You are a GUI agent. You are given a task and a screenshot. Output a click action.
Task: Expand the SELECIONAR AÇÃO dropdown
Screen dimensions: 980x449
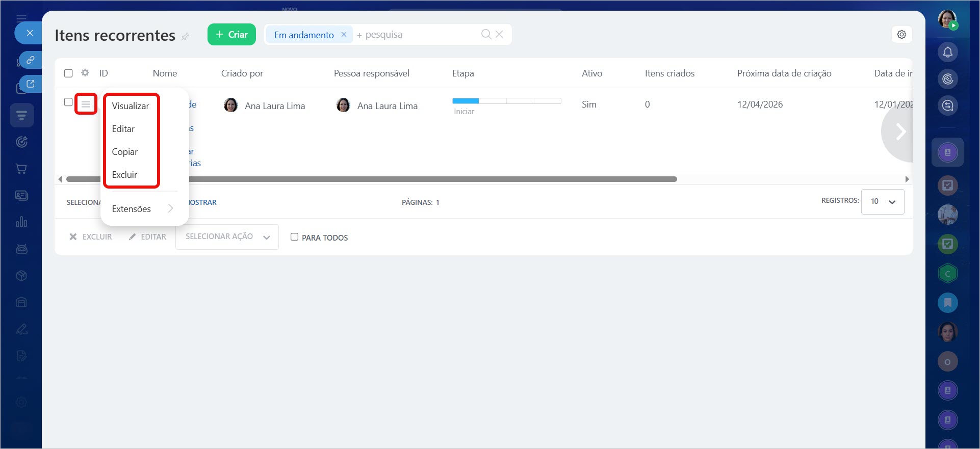coord(227,237)
